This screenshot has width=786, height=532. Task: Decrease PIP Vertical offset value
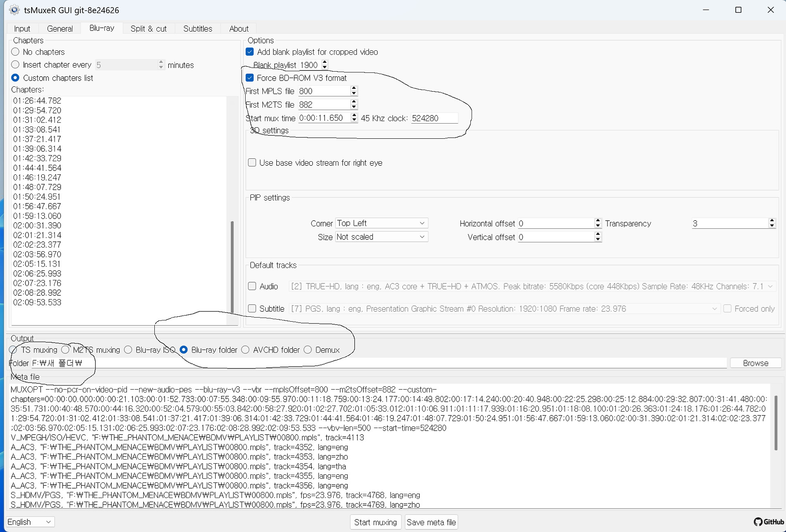pyautogui.click(x=598, y=239)
